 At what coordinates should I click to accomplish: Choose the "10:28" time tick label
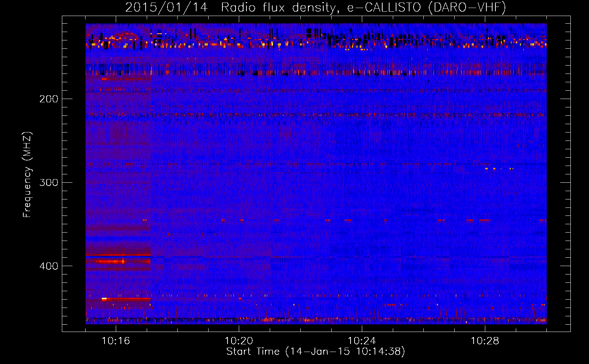485,341
